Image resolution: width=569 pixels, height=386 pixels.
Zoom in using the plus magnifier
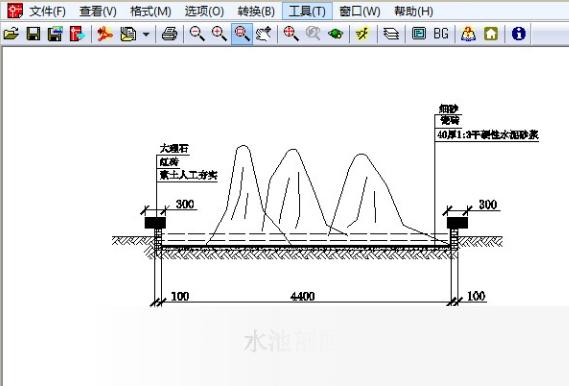pos(219,34)
